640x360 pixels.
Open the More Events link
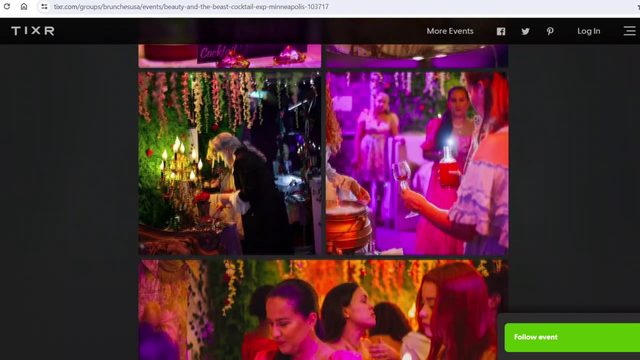click(450, 31)
